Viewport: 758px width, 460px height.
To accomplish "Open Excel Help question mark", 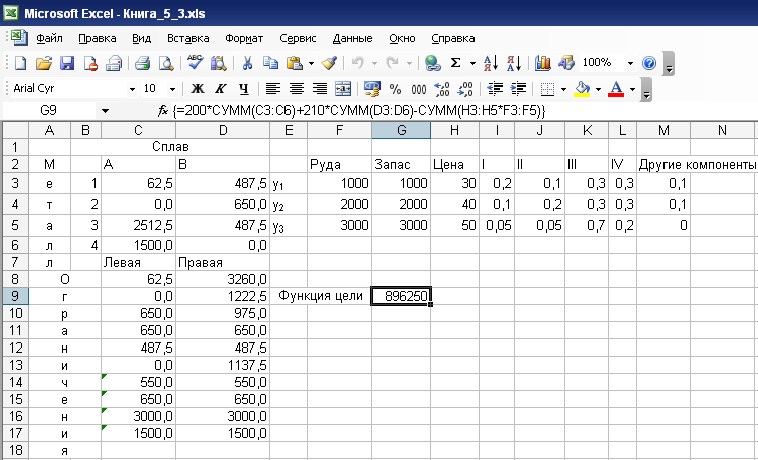I will [649, 63].
